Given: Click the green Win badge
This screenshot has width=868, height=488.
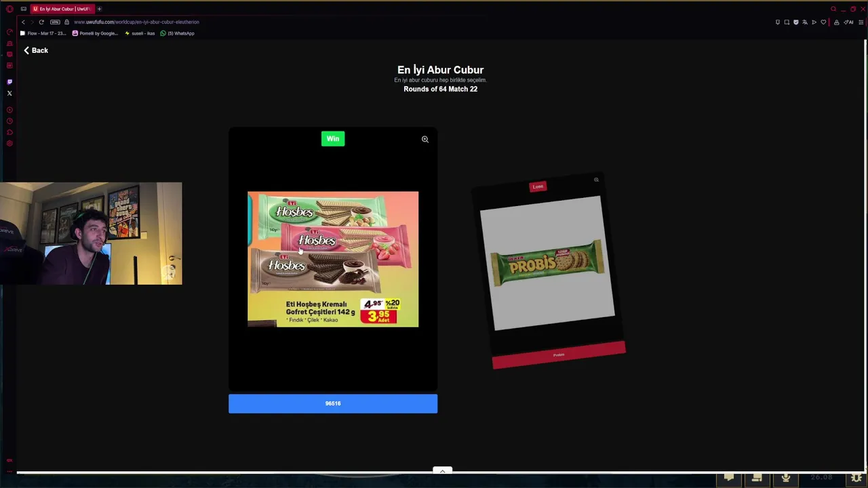Looking at the screenshot, I should click(x=333, y=139).
